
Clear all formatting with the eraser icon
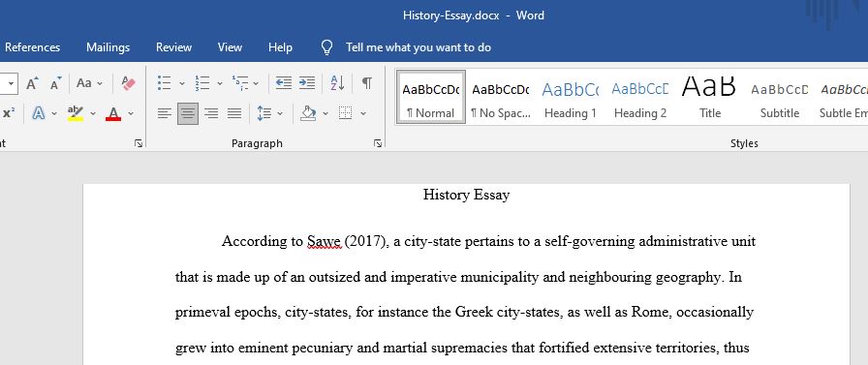(x=128, y=83)
